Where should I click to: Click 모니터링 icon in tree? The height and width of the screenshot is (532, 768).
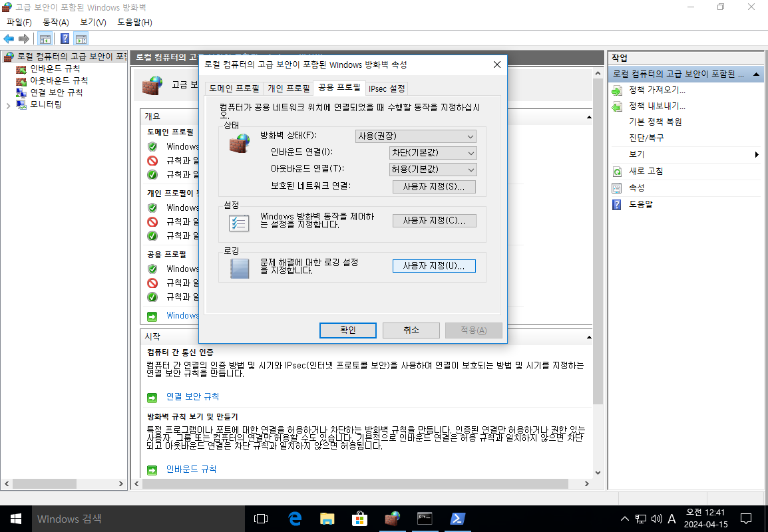pyautogui.click(x=21, y=104)
